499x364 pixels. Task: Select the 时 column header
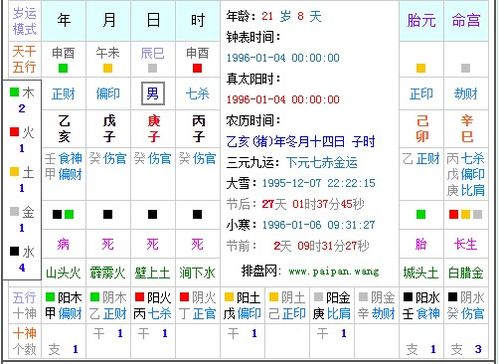(x=198, y=21)
